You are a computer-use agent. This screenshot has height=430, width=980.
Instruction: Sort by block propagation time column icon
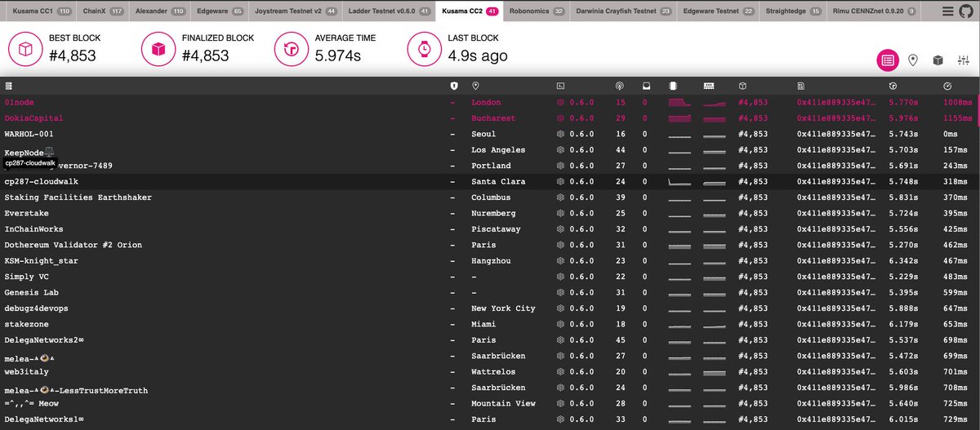(x=947, y=86)
